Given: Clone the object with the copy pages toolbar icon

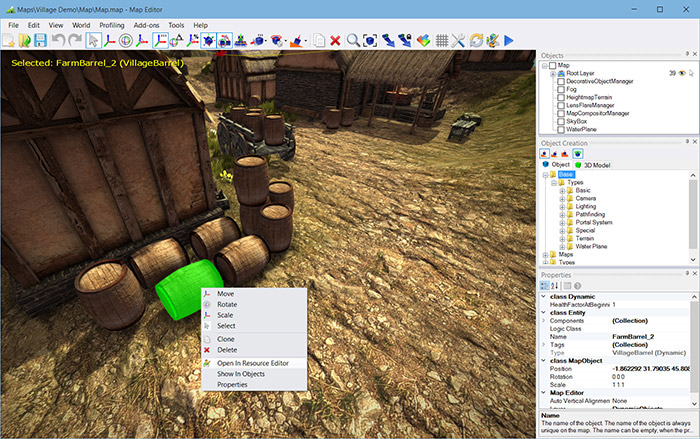Looking at the screenshot, I should (x=319, y=41).
